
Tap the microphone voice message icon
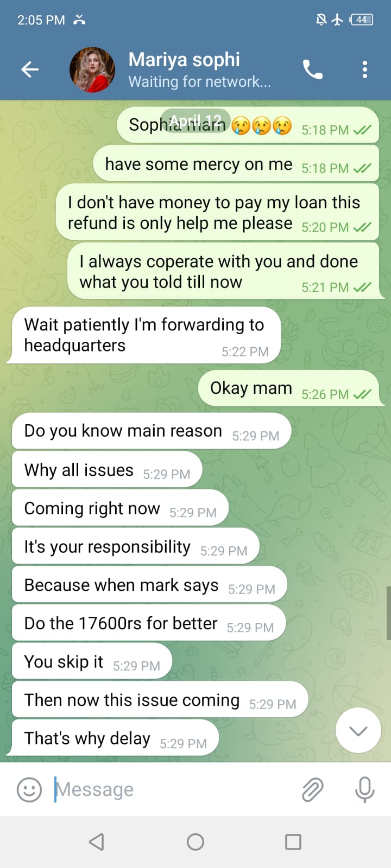[x=365, y=789]
